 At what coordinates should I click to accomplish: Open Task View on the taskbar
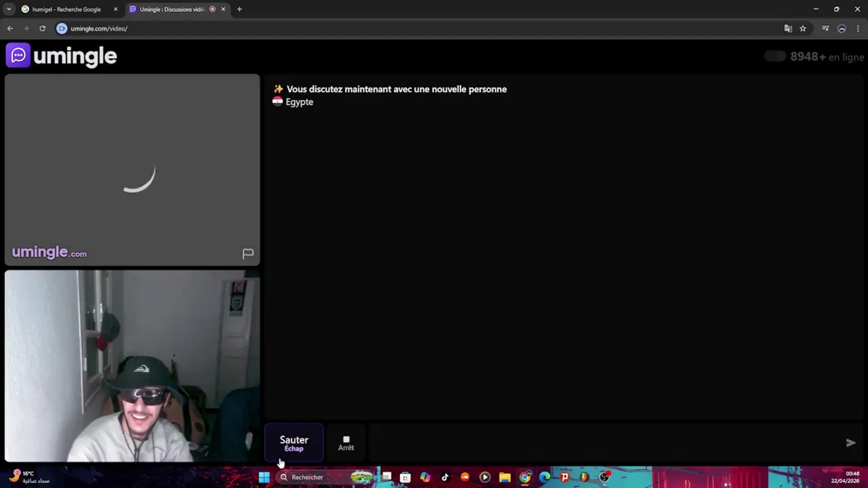click(387, 477)
